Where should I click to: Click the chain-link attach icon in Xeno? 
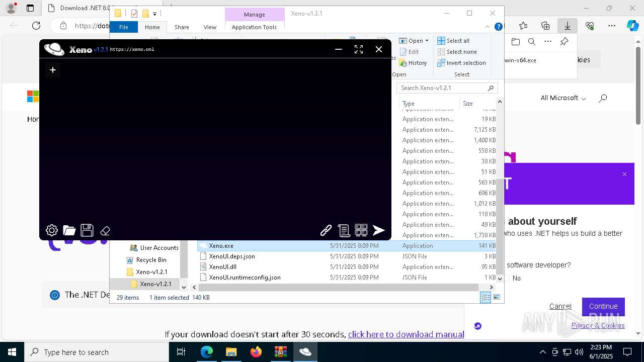click(x=326, y=230)
